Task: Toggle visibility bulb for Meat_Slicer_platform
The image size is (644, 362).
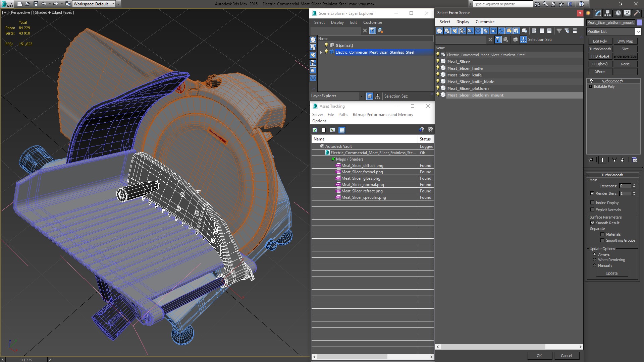Action: pos(438,88)
